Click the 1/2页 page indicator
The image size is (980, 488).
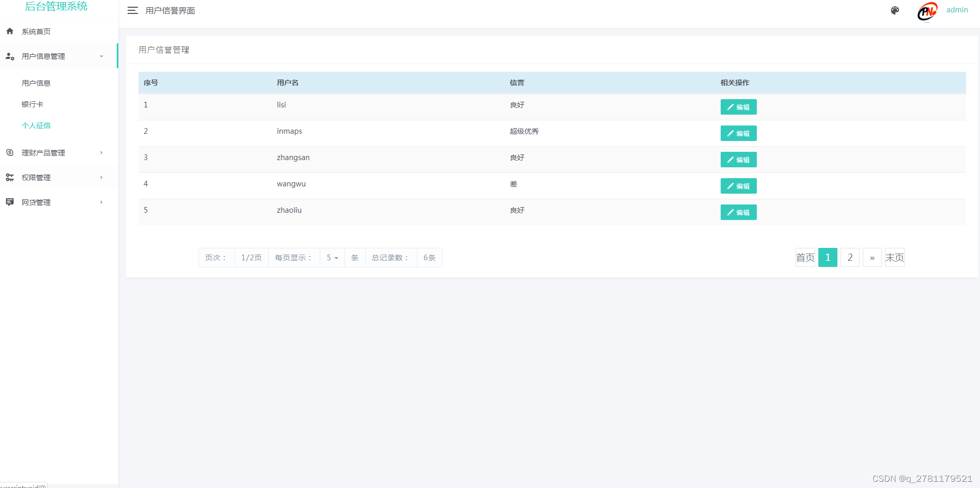pos(252,258)
